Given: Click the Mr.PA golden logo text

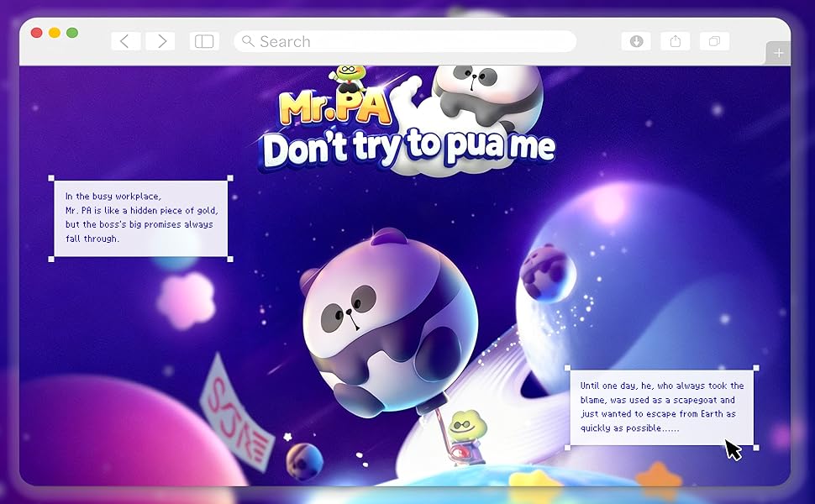Looking at the screenshot, I should (335, 108).
